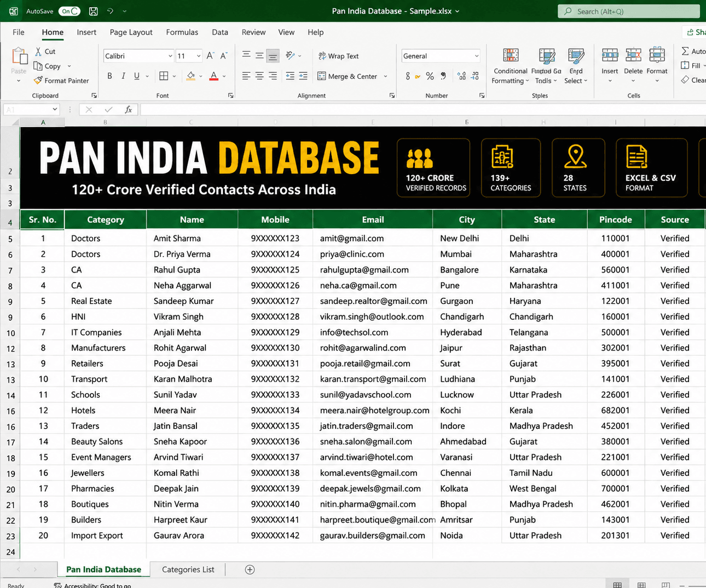Open the Page Layout ribbon tab
The width and height of the screenshot is (706, 588).
pos(131,32)
